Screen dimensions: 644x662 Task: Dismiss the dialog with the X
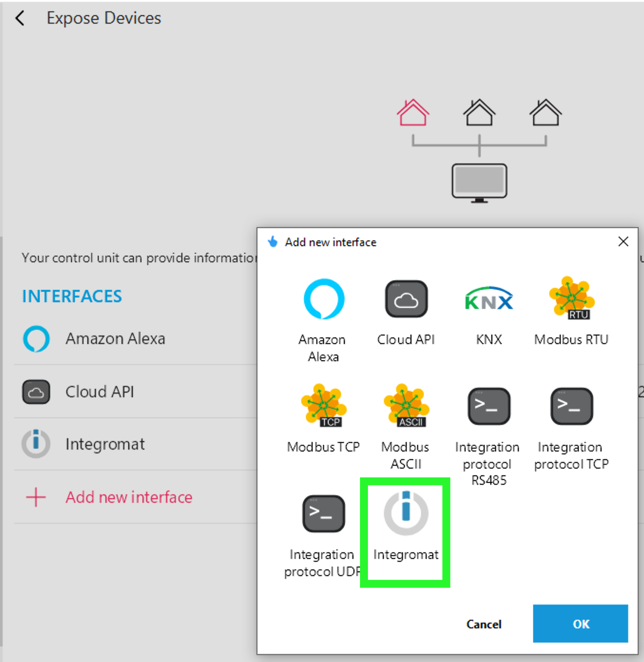point(623,242)
